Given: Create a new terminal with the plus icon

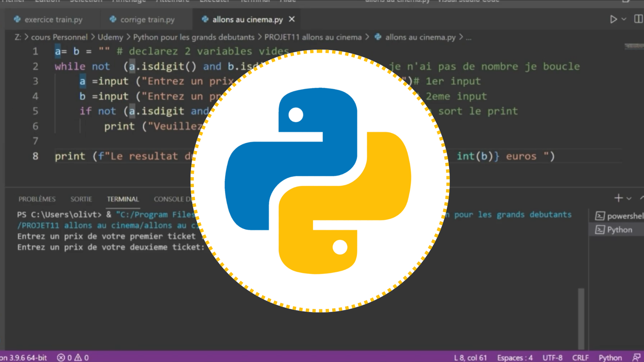Looking at the screenshot, I should pos(618,198).
